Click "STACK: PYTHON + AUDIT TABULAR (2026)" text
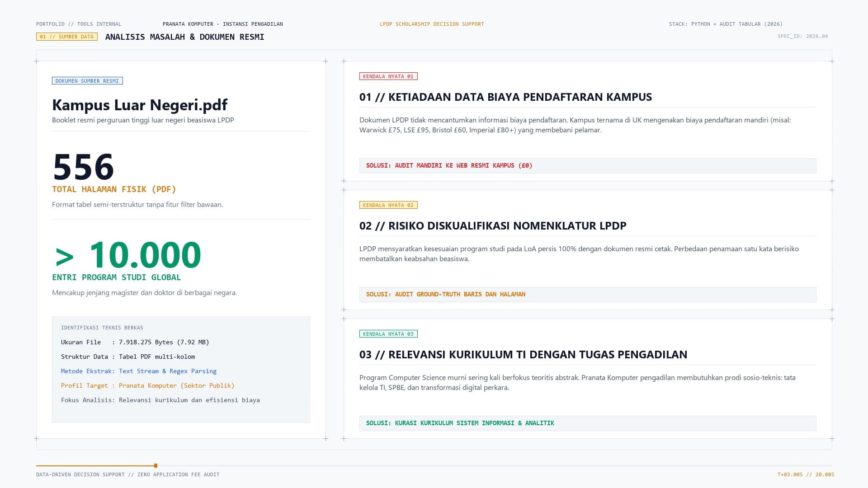Screen dimensions: 868x488 (x=726, y=24)
